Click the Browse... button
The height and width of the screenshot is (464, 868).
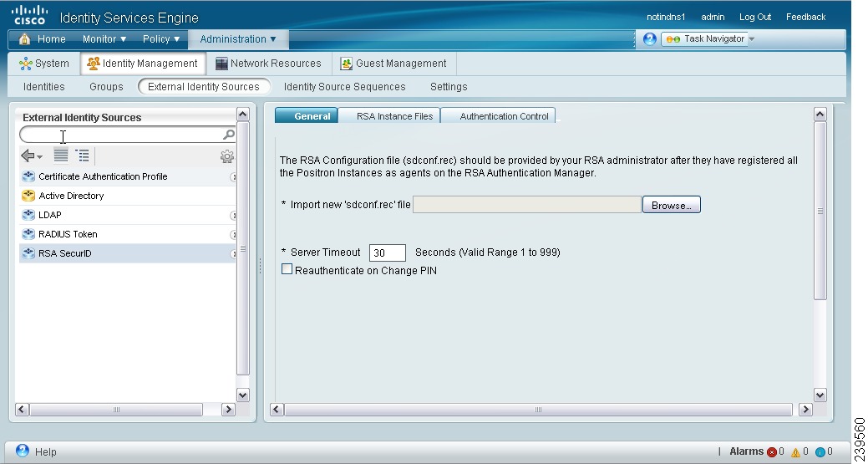(672, 205)
